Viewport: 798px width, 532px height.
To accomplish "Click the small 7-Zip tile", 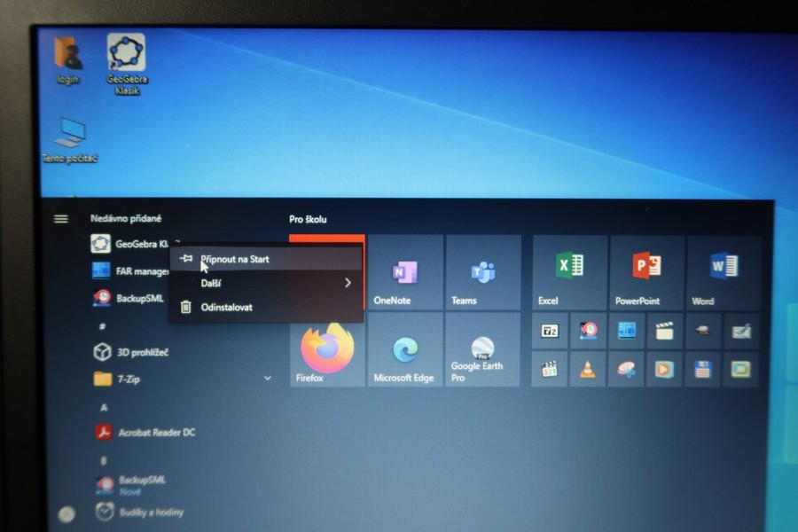I will click(550, 331).
